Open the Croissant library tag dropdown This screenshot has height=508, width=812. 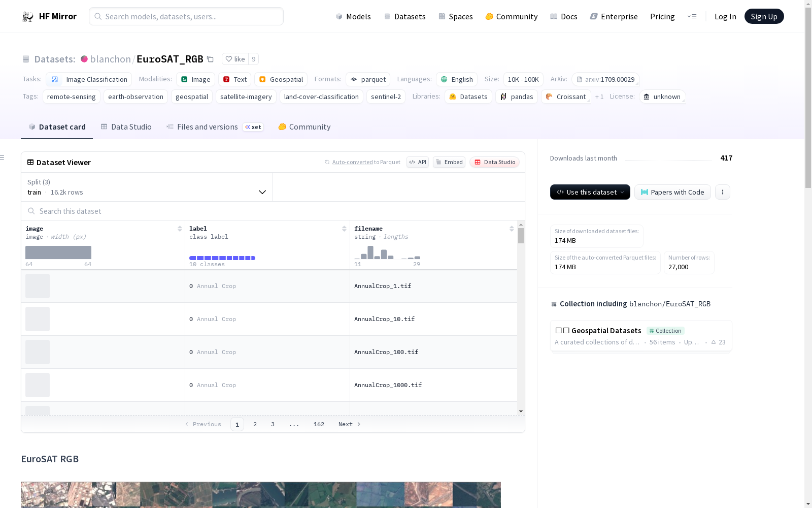pyautogui.click(x=566, y=97)
